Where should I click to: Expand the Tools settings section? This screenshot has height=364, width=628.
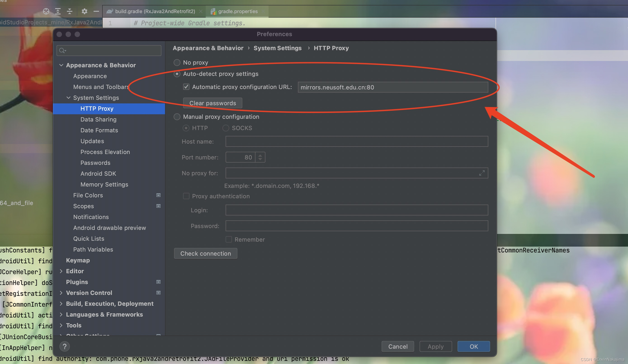tap(61, 325)
